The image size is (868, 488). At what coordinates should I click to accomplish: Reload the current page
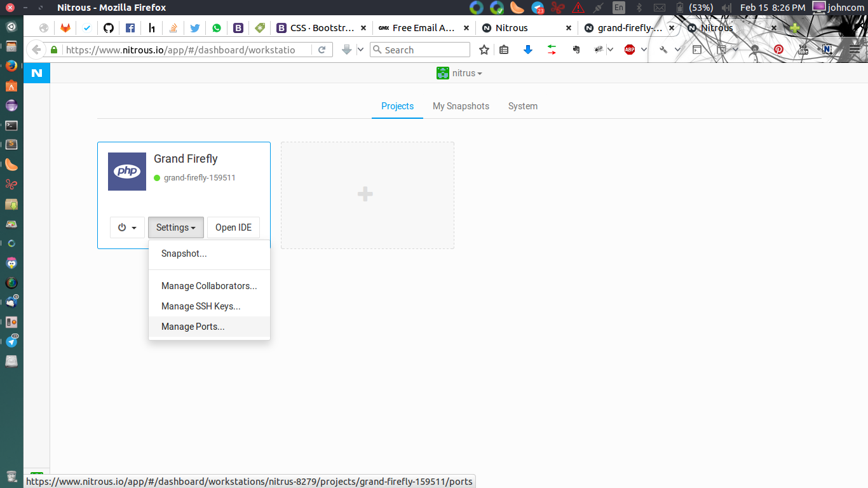(322, 50)
